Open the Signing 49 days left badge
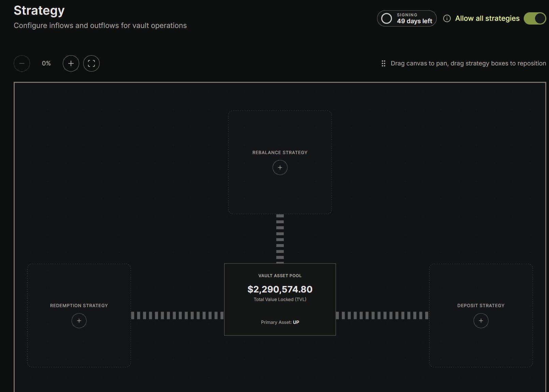 click(x=407, y=18)
